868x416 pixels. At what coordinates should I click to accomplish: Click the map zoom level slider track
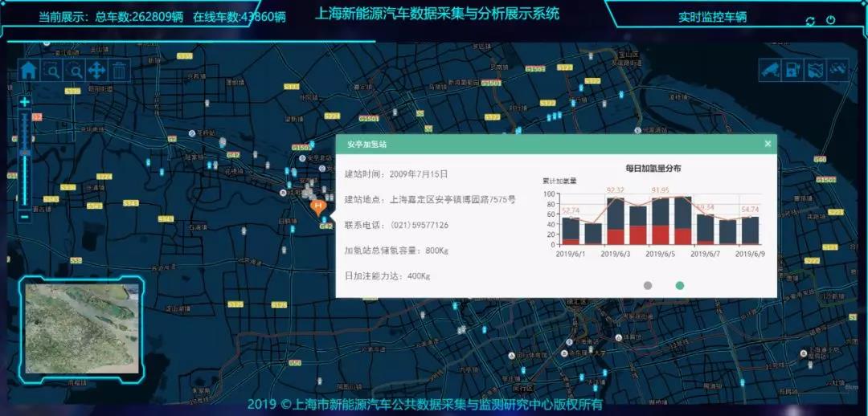pos(25,161)
